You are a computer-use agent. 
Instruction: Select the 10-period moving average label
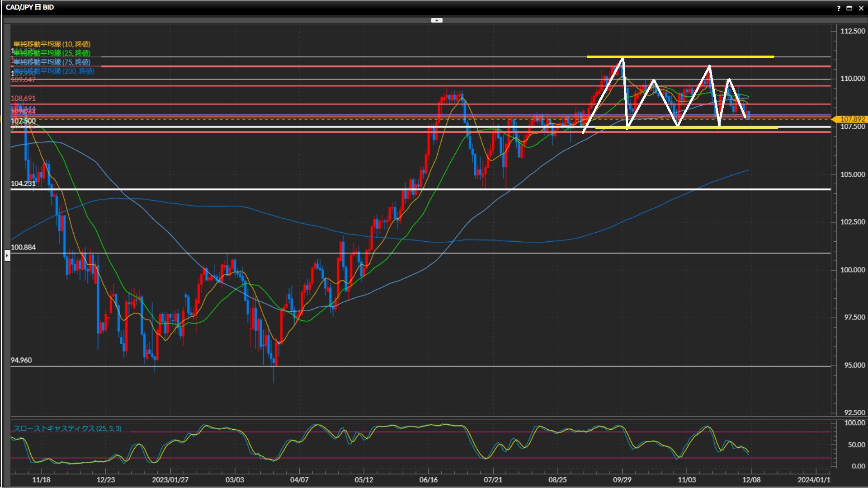click(x=52, y=44)
